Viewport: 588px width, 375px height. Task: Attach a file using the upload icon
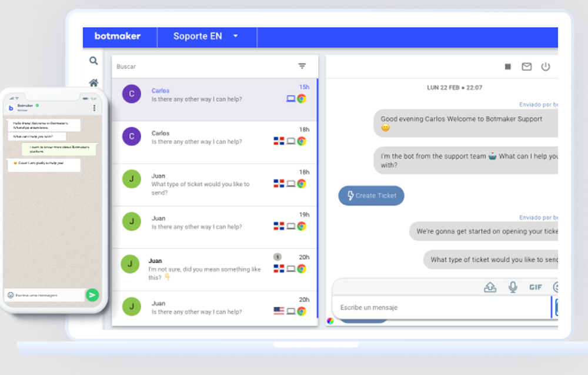click(x=490, y=287)
